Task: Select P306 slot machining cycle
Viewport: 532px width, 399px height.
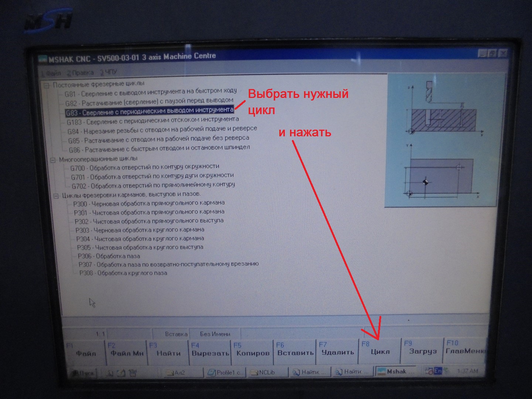Action: (x=109, y=256)
